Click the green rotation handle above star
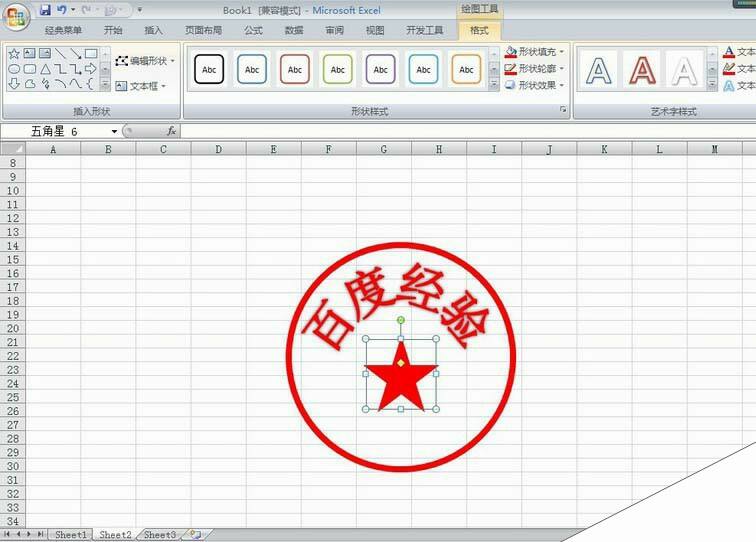Image resolution: width=756 pixels, height=542 pixels. click(x=401, y=320)
